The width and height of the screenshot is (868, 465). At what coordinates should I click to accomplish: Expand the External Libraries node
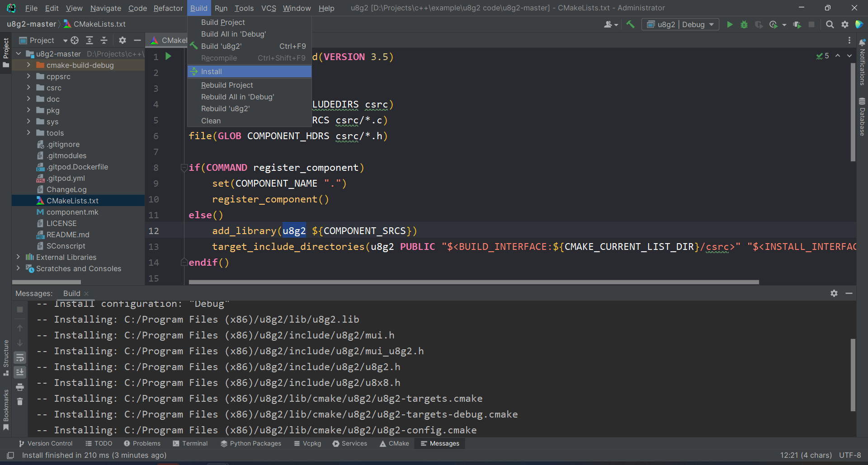point(18,257)
